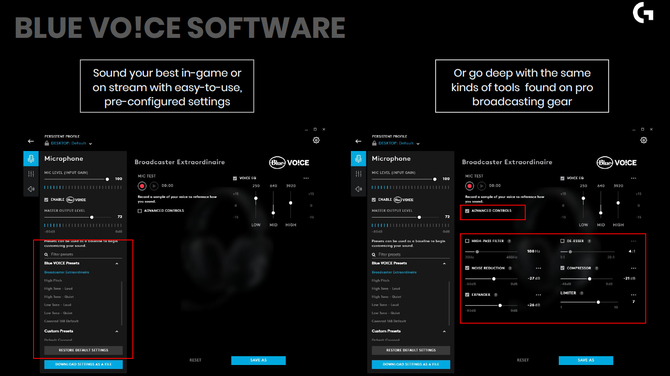Open Voice EQ more options in left window

(x=306, y=178)
